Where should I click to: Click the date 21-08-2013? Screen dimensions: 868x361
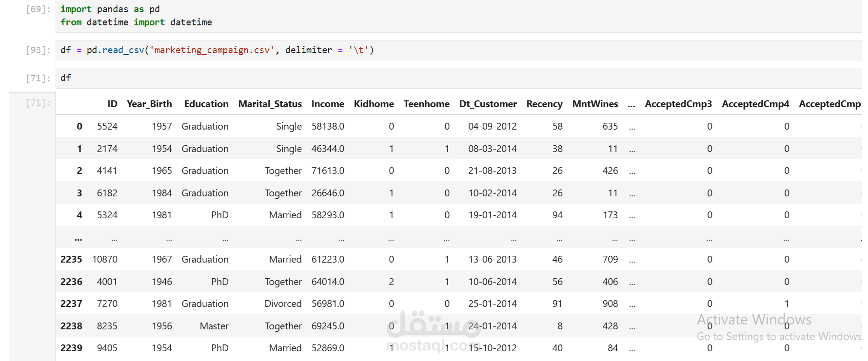(493, 171)
